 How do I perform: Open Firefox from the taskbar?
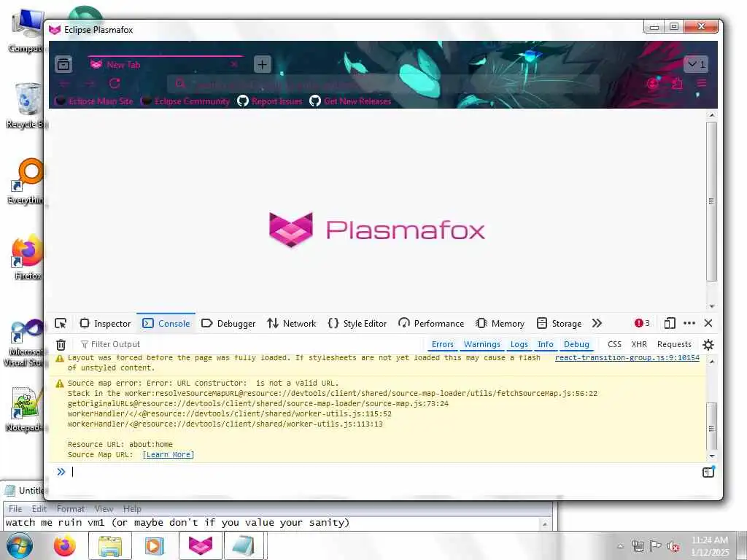65,545
